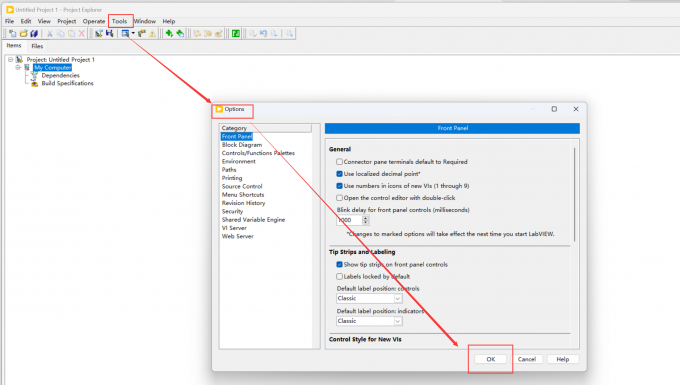Click toolbar icon left of warning triangle
Viewport: 680px width, 385px height.
[x=142, y=33]
